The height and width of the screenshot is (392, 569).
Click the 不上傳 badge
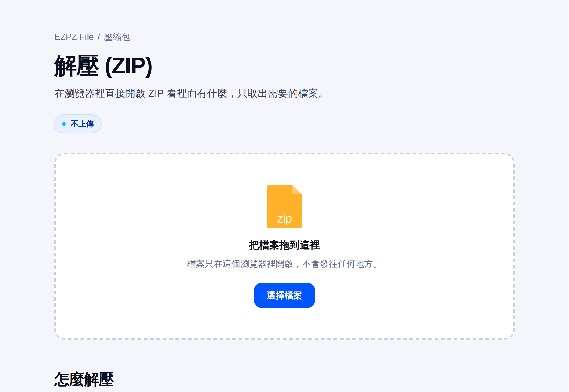point(78,124)
